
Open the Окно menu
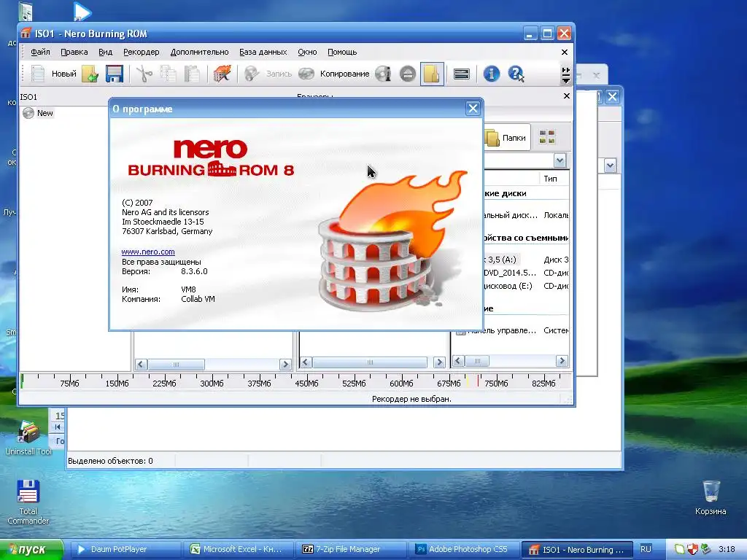[x=307, y=52]
